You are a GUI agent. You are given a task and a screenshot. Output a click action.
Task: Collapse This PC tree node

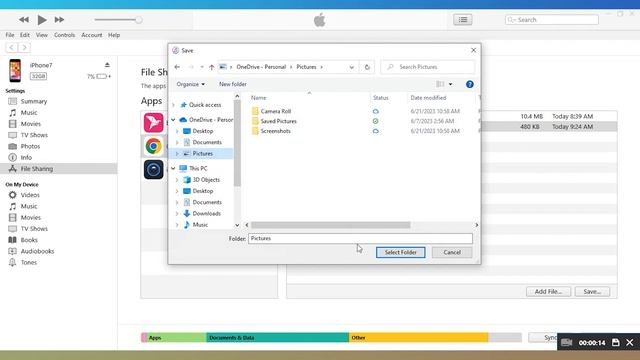coord(173,169)
